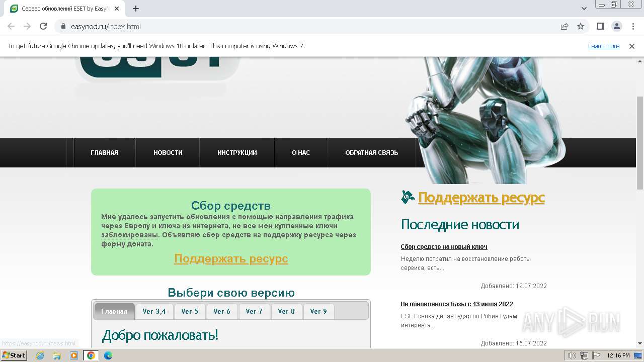Open Chrome side panel
The image size is (644, 362).
pos(601,27)
